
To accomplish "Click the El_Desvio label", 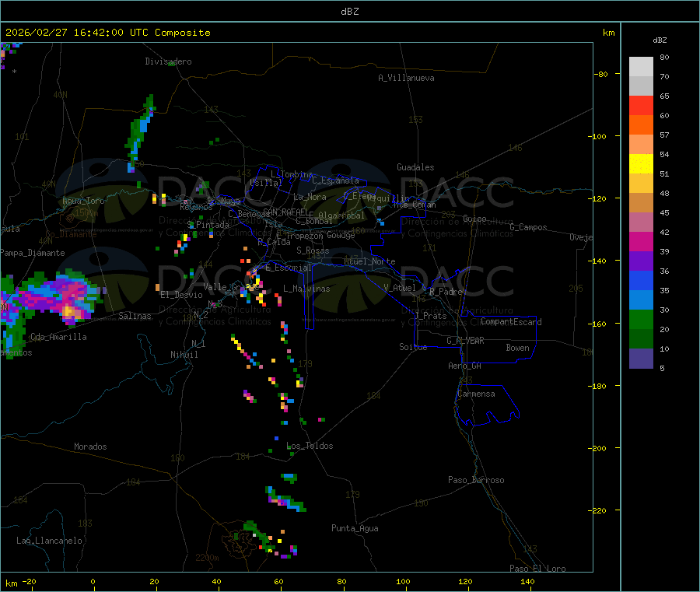I will [x=181, y=295].
